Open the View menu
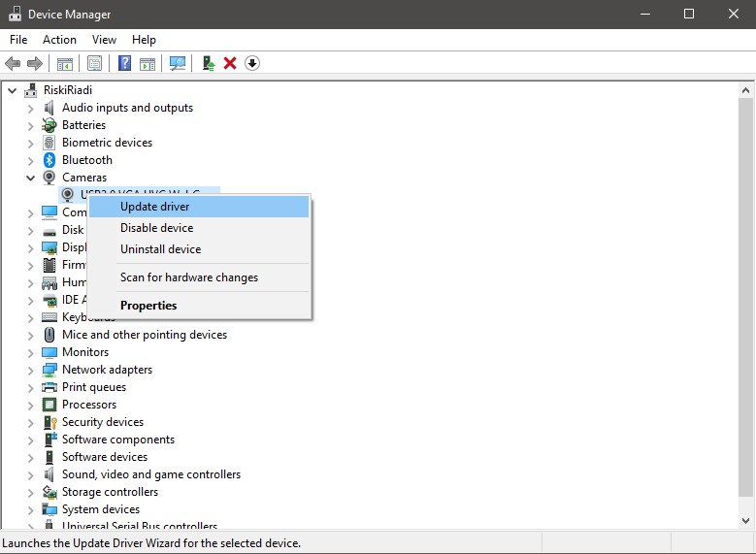 pyautogui.click(x=104, y=40)
